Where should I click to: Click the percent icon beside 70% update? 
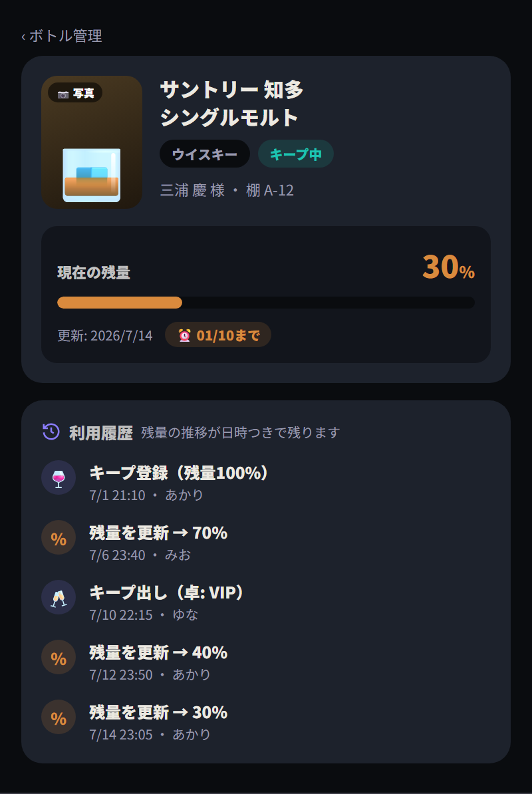point(59,538)
